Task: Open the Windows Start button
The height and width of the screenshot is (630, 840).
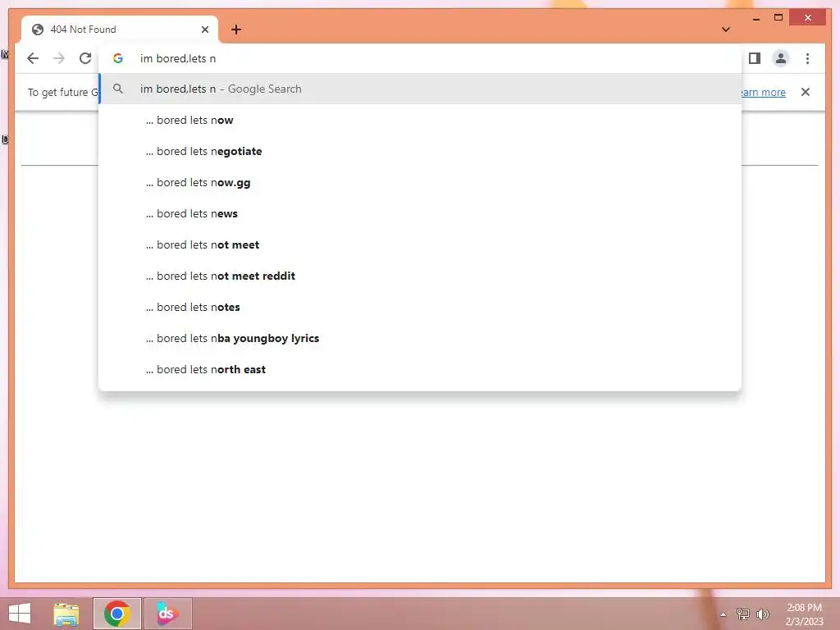Action: click(x=20, y=613)
